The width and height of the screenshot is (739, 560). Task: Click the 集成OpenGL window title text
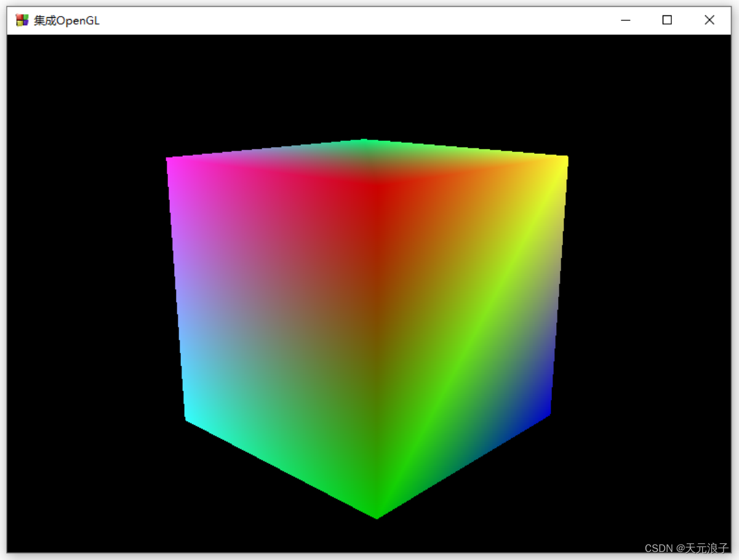click(66, 21)
